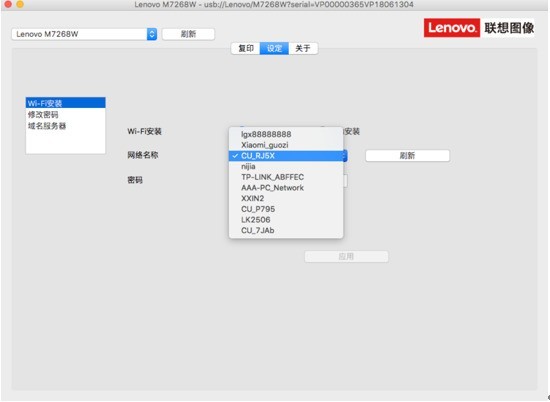Viewport: 550px width, 402px height.
Task: Choose lgx88888888 network from list
Action: (x=286, y=134)
